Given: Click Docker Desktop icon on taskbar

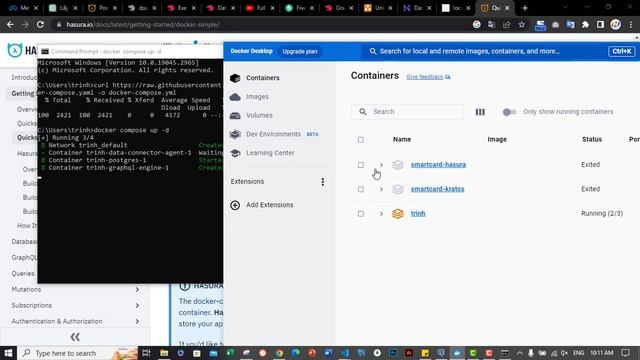Looking at the screenshot, I should coord(457,353).
